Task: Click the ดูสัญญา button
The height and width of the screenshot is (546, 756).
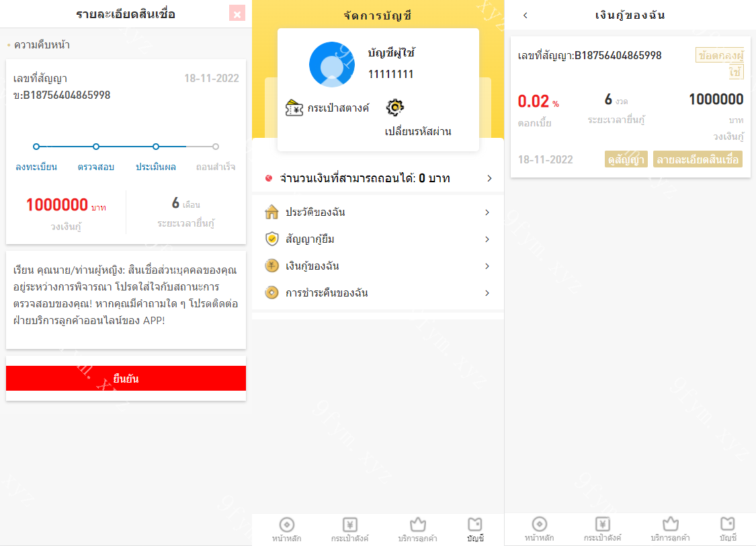Action: [626, 159]
